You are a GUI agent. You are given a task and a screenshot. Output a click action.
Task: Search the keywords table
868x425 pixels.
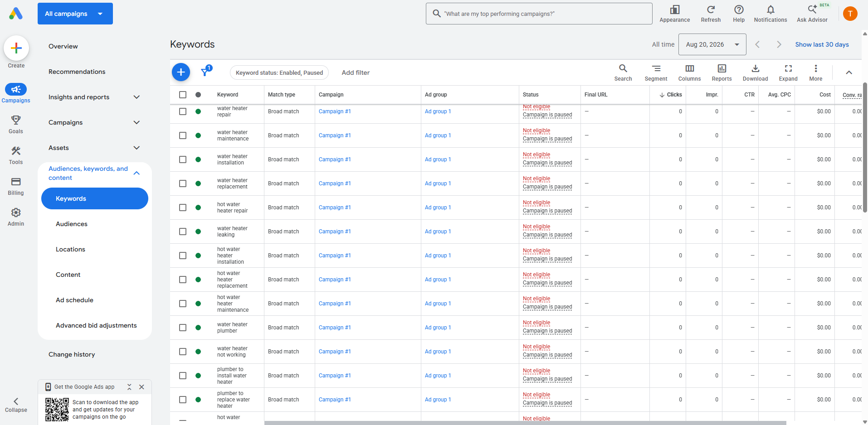623,72
